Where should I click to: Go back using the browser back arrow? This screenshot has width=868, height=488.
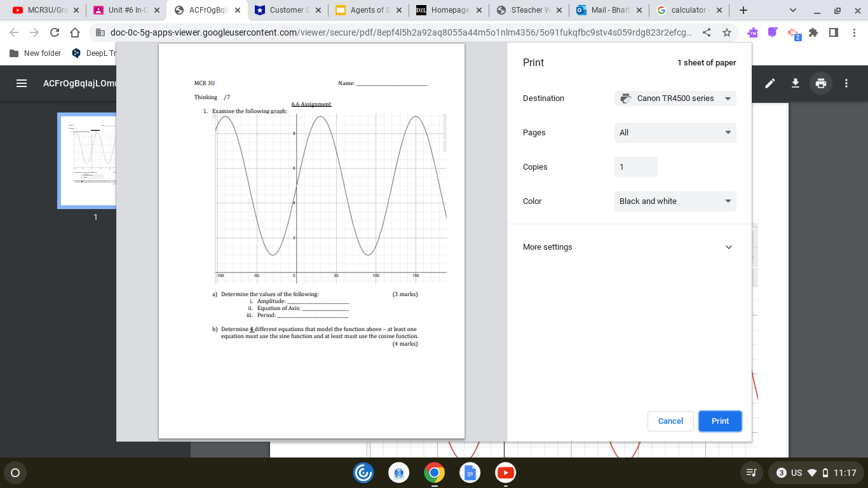pos(15,32)
